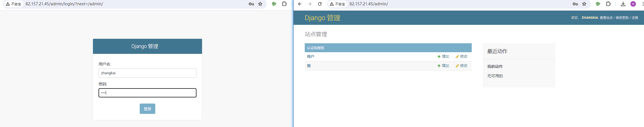Open downloads in right browser window
644x127 pixels.
pyautogui.click(x=623, y=4)
